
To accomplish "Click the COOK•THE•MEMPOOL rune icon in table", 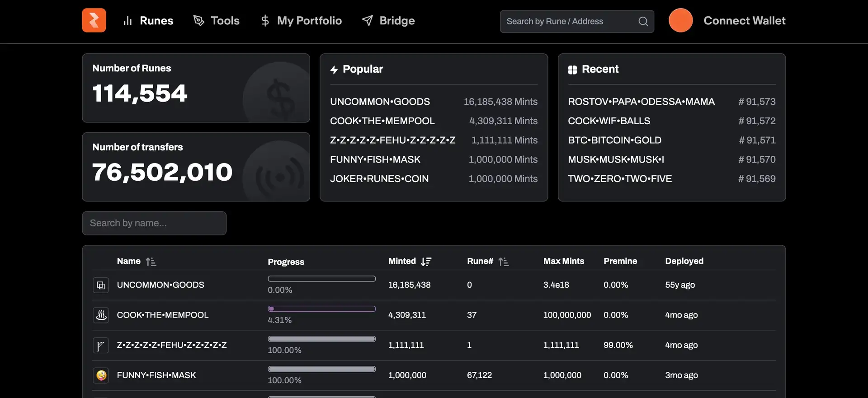I will point(101,315).
